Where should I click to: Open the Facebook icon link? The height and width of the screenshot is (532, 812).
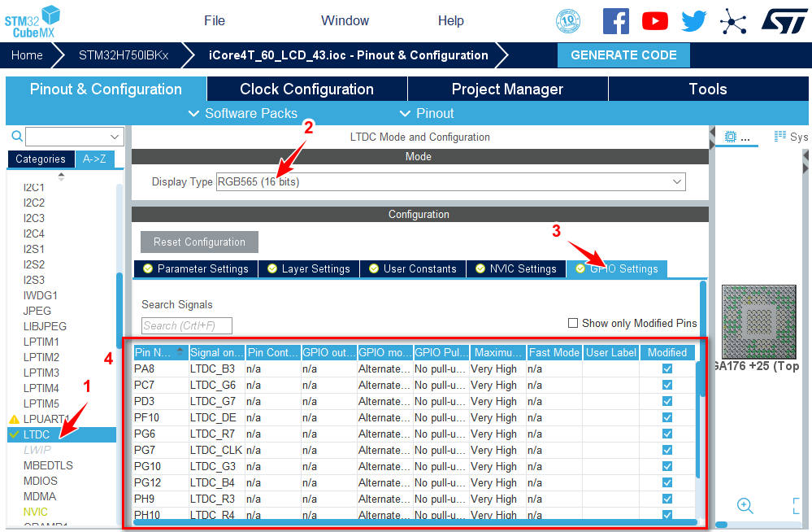pos(615,21)
